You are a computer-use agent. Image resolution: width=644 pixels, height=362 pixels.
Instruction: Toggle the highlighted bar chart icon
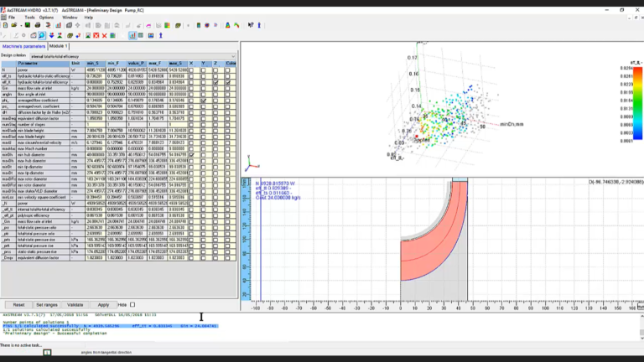point(132,36)
